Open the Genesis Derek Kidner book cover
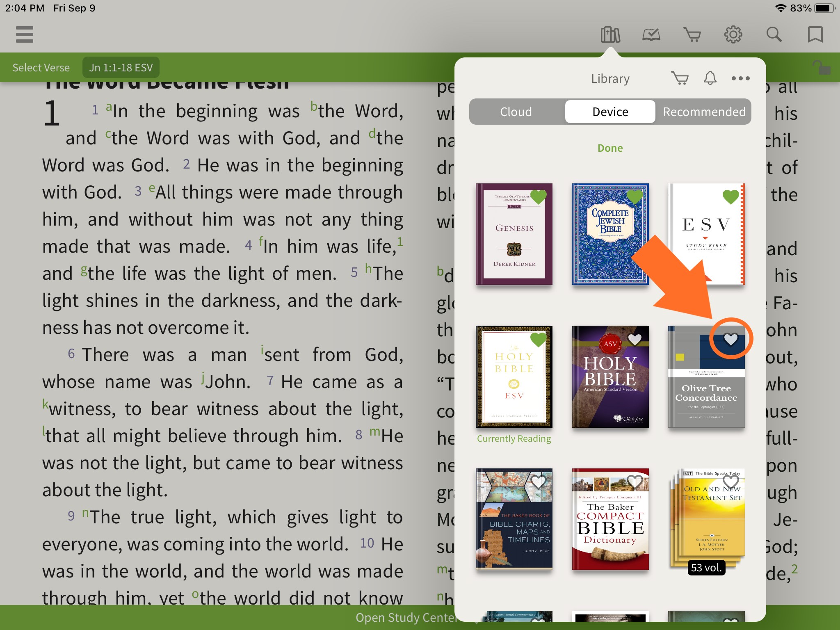The width and height of the screenshot is (840, 630). click(514, 234)
